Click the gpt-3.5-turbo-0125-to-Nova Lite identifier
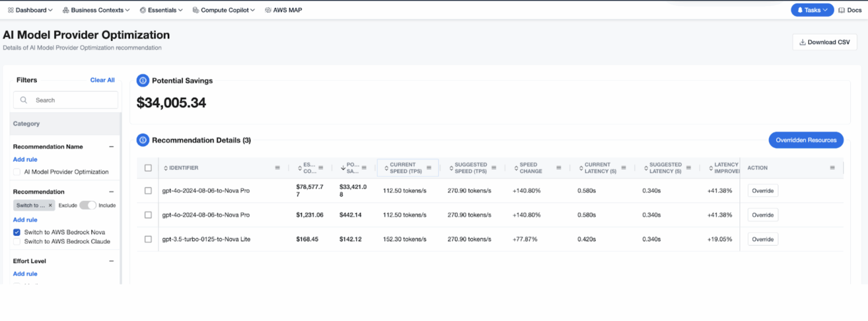This screenshot has height=321, width=868. (x=206, y=239)
